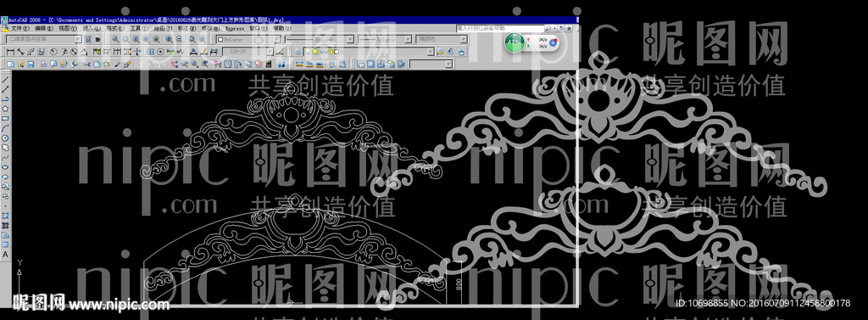
Task: Click the Cut (scissors) icon
Action: tap(87, 65)
